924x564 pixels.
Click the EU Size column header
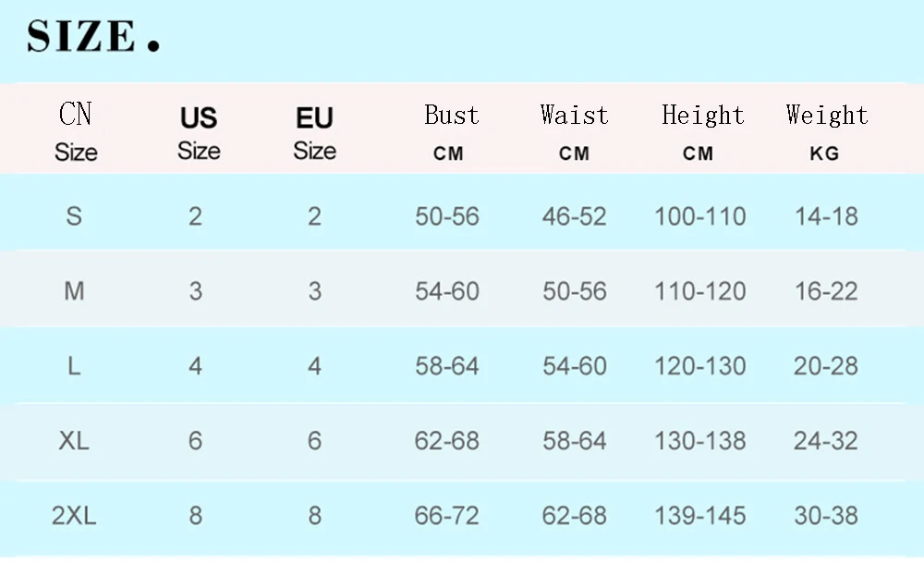314,133
